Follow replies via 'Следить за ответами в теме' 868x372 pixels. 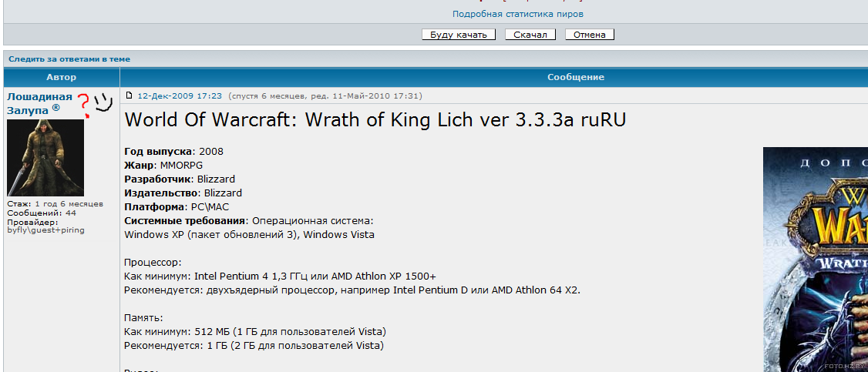(x=69, y=59)
